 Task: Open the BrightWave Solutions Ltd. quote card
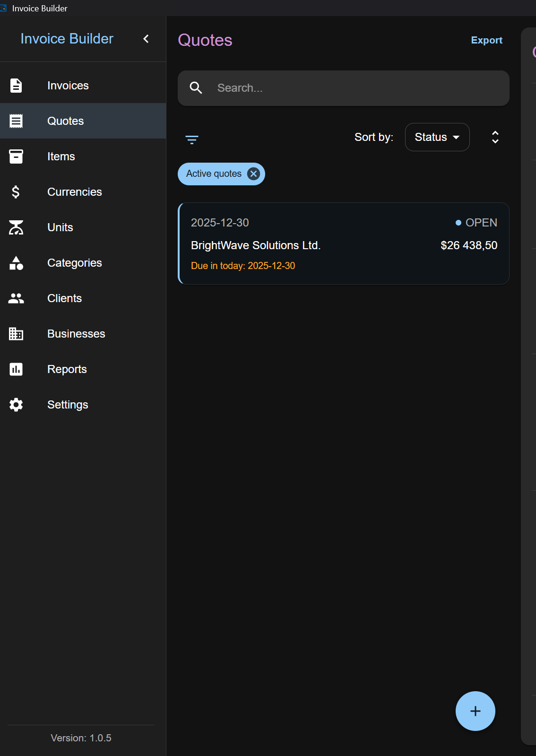[344, 243]
